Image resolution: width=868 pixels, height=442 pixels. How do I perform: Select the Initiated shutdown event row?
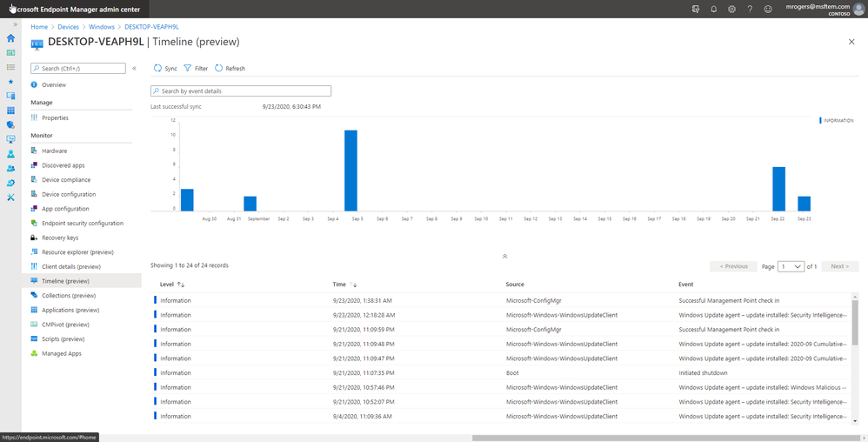pos(502,372)
